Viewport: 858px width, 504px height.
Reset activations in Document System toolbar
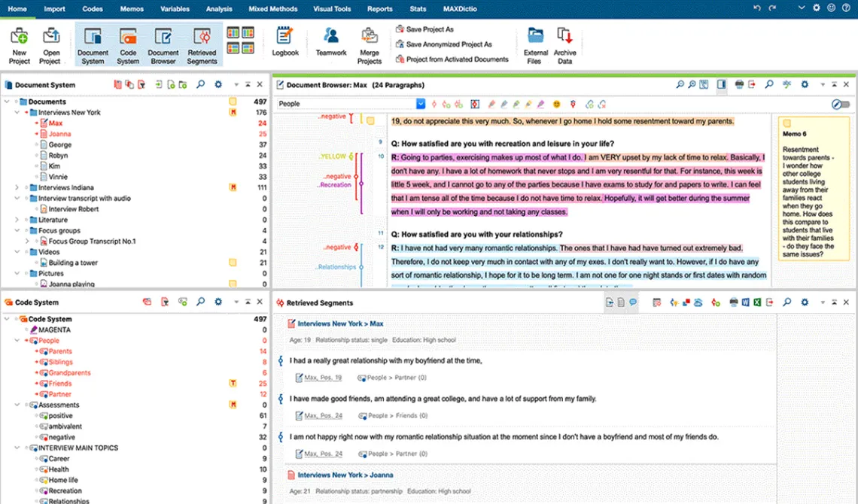pyautogui.click(x=117, y=85)
